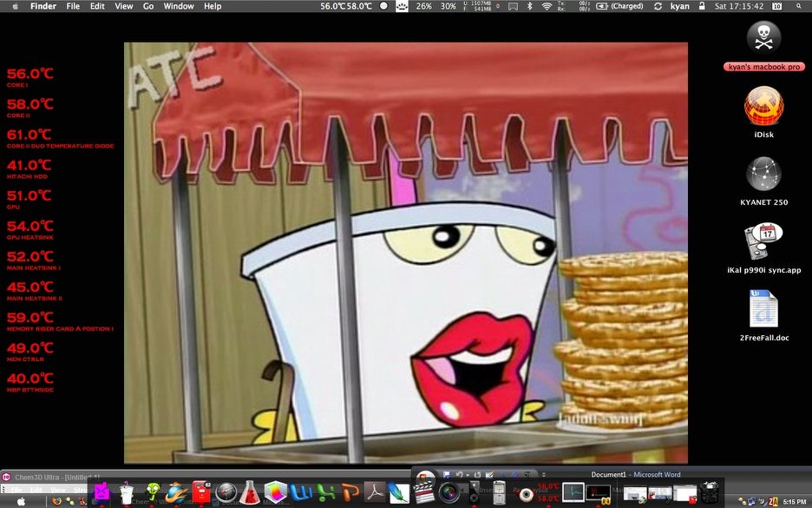Screen dimensions: 812x508
Task: Open the flaming globe browser dock icon
Action: [x=177, y=492]
